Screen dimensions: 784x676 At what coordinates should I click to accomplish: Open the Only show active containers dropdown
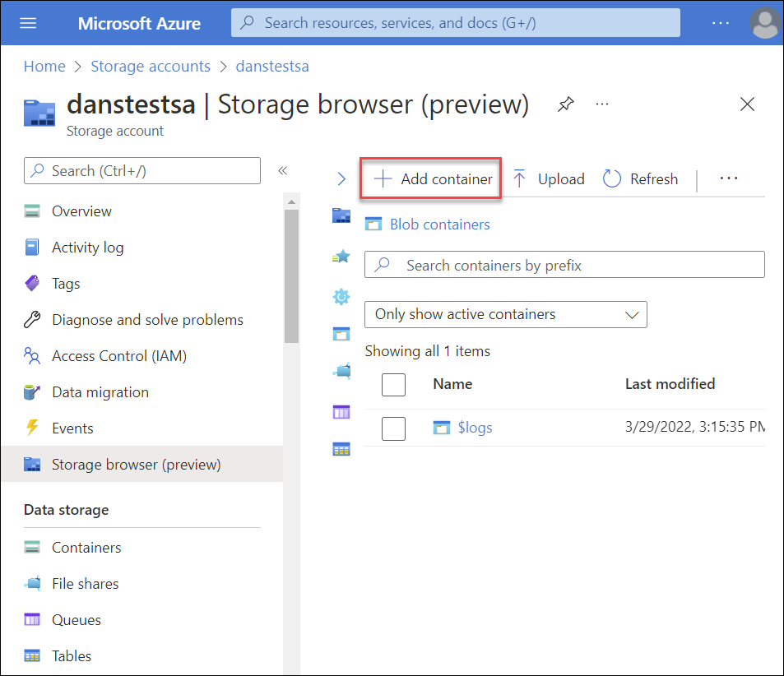(505, 314)
